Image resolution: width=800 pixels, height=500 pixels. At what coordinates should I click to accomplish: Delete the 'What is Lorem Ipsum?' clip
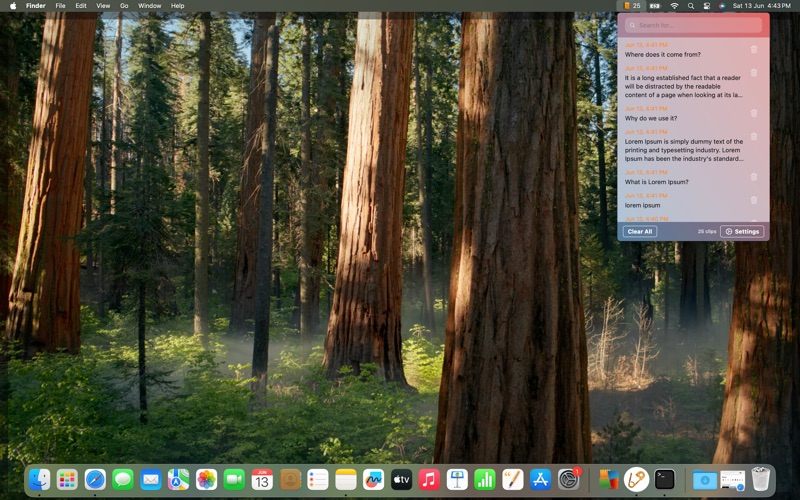click(x=754, y=177)
